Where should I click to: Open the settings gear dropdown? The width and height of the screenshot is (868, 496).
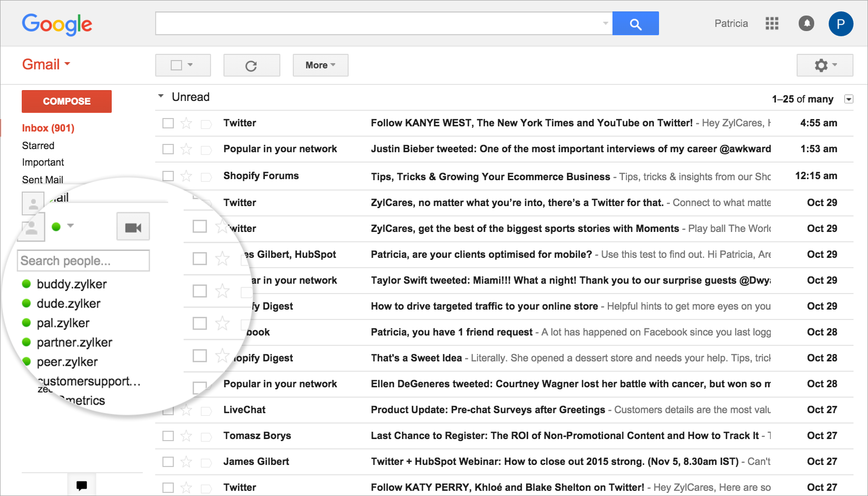click(x=825, y=65)
